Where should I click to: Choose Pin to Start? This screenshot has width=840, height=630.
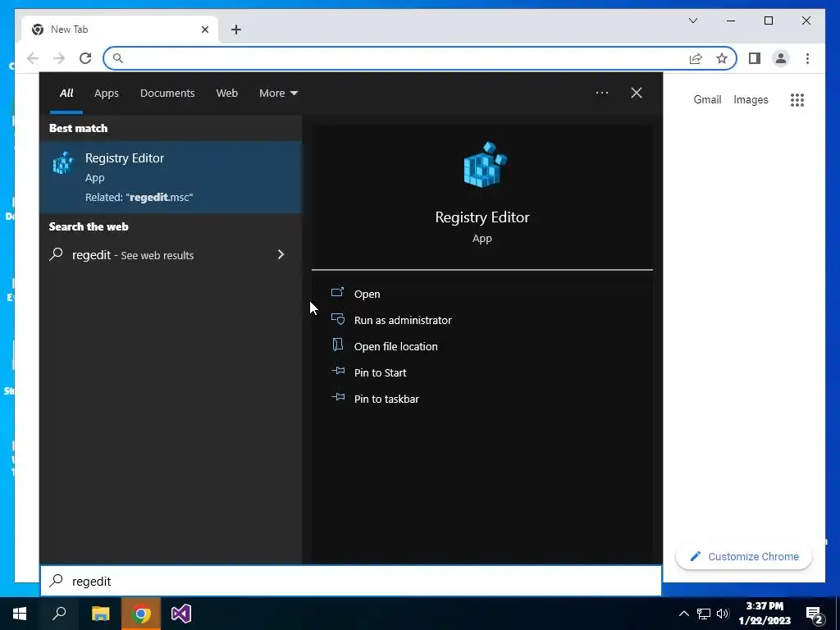(380, 372)
